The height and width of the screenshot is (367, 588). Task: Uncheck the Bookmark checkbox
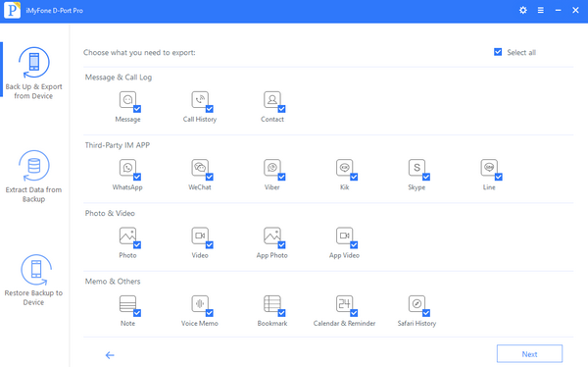(281, 313)
